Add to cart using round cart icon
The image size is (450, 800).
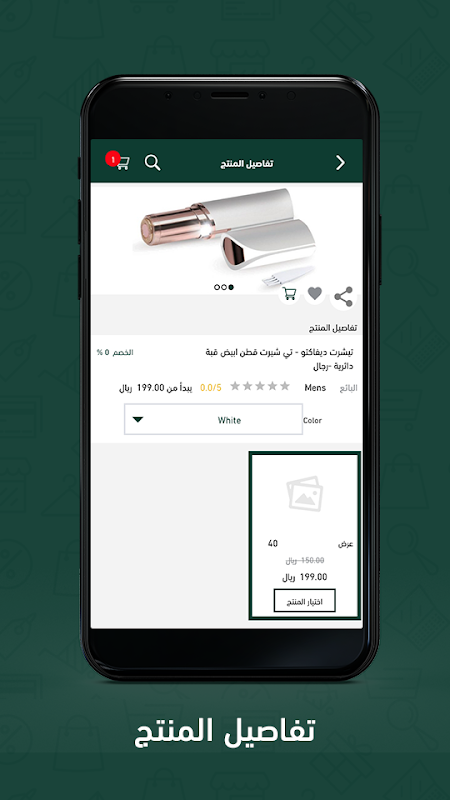click(x=289, y=293)
